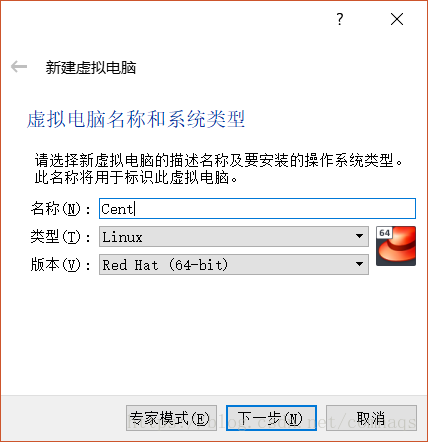Click the 虚拟电脑名称和系统类型 heading

tap(136, 119)
